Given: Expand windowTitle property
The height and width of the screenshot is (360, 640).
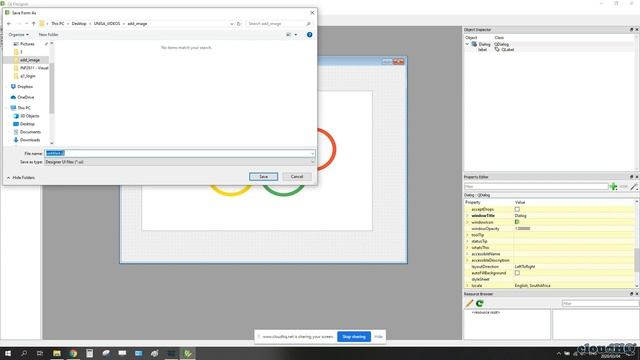Looking at the screenshot, I should tap(467, 216).
